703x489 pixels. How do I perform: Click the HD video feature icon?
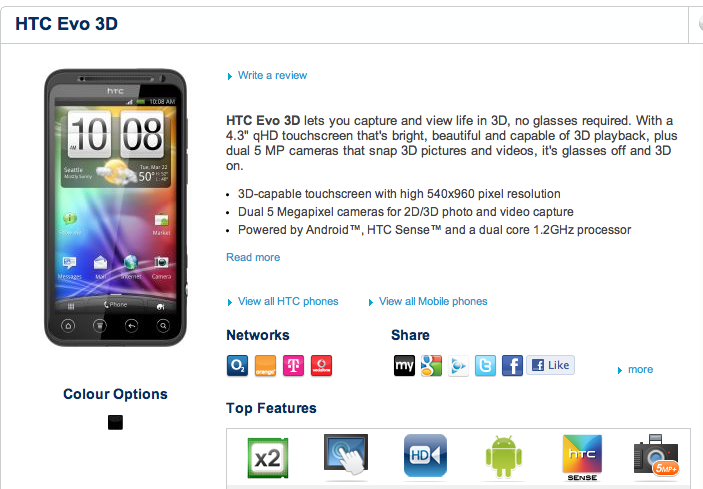click(425, 455)
